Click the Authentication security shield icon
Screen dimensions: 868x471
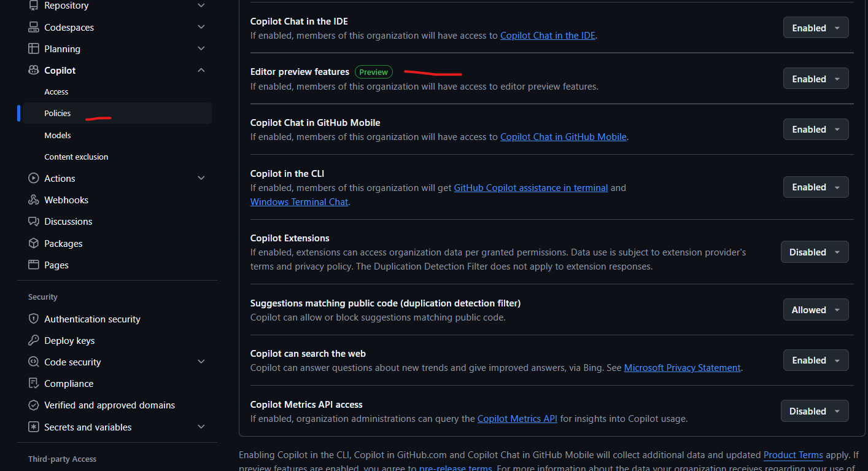[x=33, y=319]
